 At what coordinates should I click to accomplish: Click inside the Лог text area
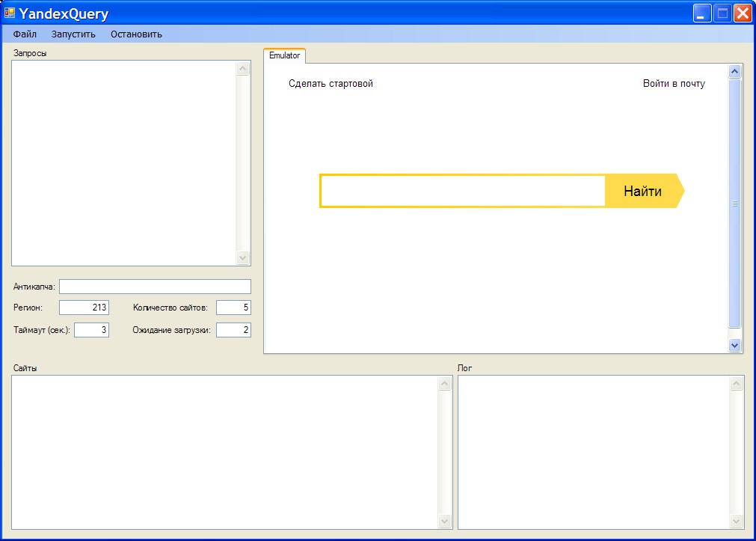[x=594, y=452]
